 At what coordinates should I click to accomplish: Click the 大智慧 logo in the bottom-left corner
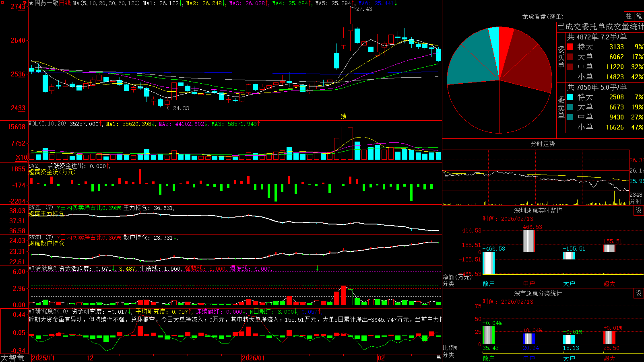(x=12, y=358)
